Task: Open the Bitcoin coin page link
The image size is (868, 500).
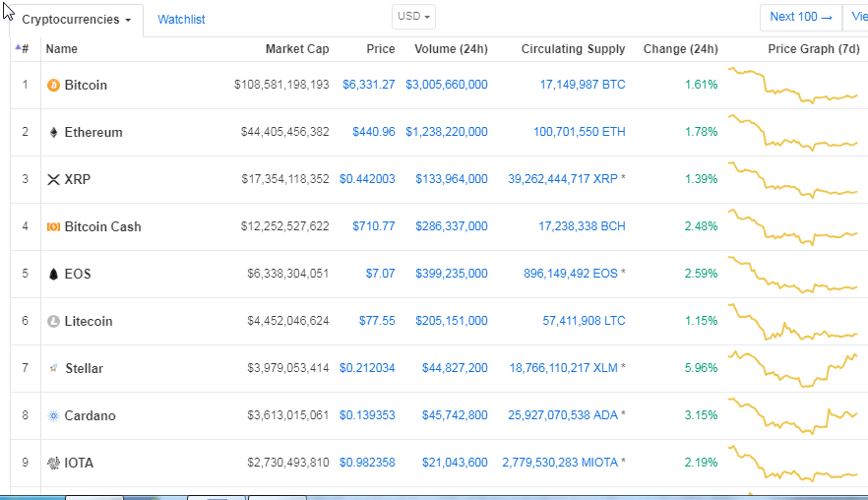Action: point(86,86)
